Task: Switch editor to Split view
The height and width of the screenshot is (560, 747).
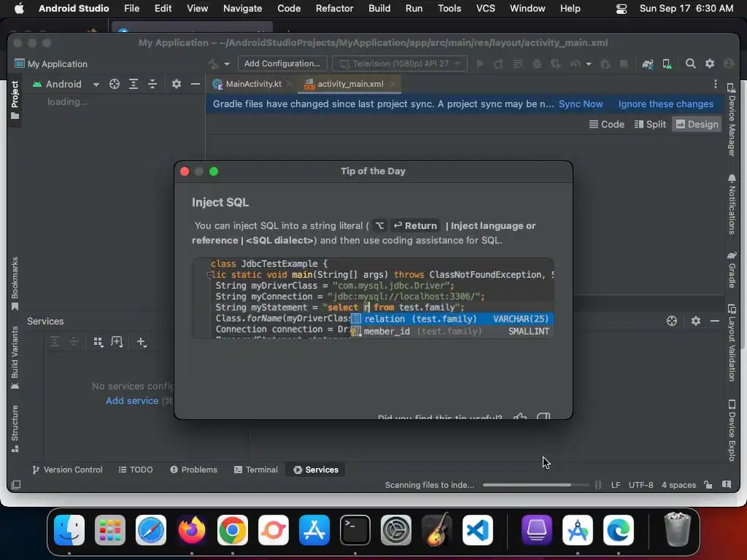Action: coord(650,124)
